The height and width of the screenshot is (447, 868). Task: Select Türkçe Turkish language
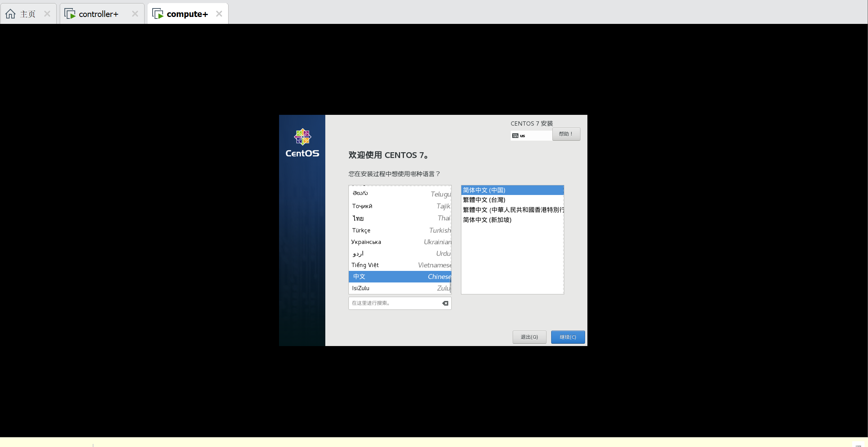tap(400, 230)
